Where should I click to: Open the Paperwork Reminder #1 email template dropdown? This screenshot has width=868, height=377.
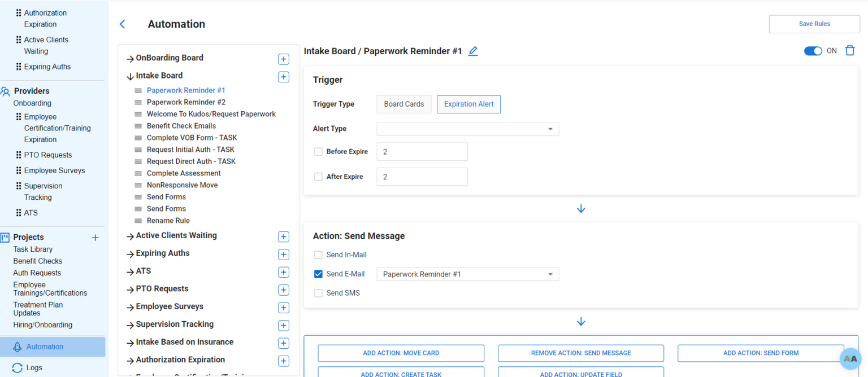tap(467, 274)
